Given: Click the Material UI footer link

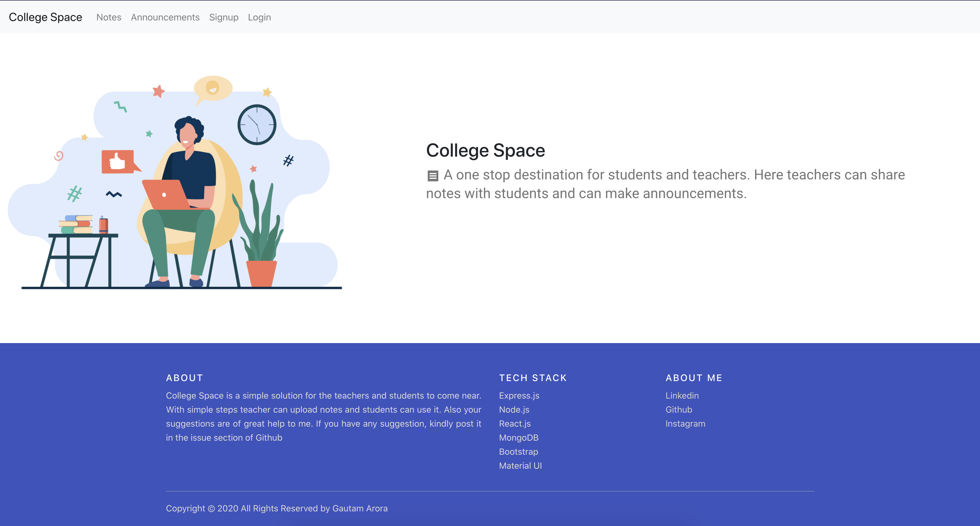Looking at the screenshot, I should pyautogui.click(x=520, y=466).
